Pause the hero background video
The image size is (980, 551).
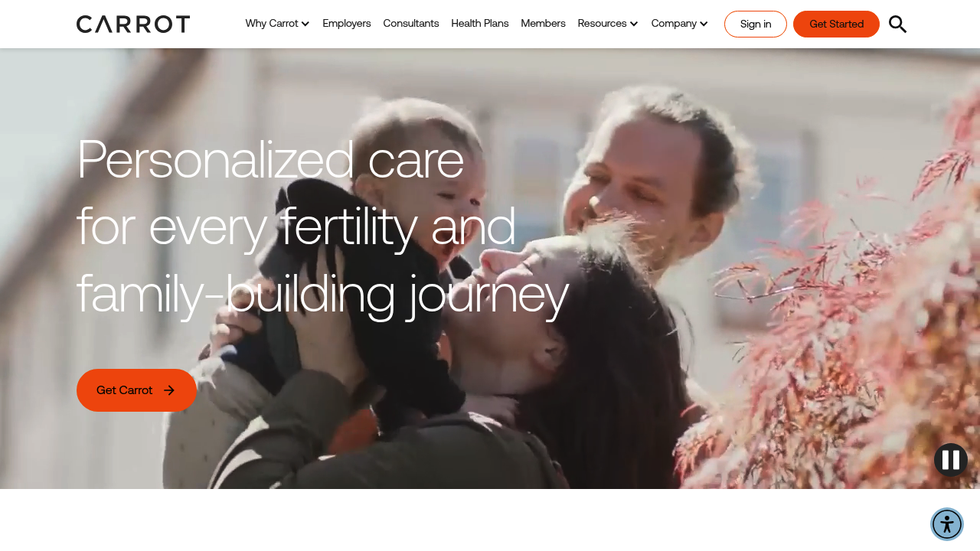click(x=951, y=460)
